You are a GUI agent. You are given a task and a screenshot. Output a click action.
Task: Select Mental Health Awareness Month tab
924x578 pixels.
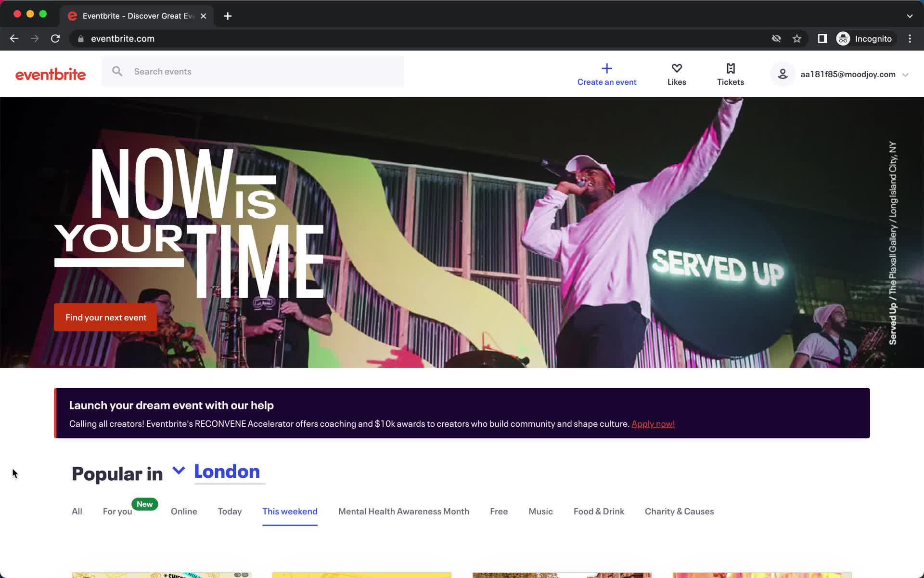(x=404, y=512)
